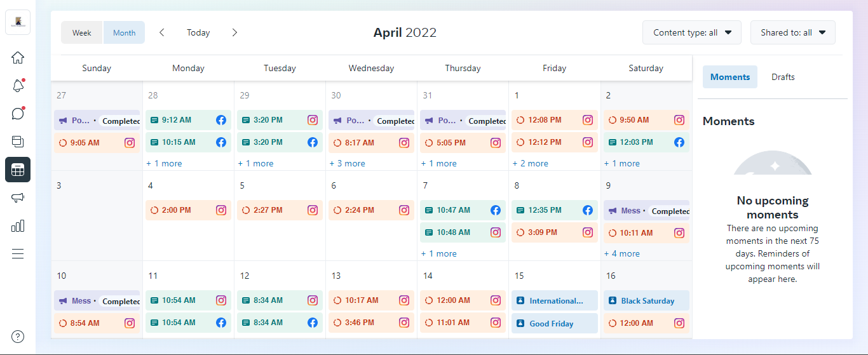Expand the Shared to dropdown
Screen dimensions: 868x355
tap(792, 32)
